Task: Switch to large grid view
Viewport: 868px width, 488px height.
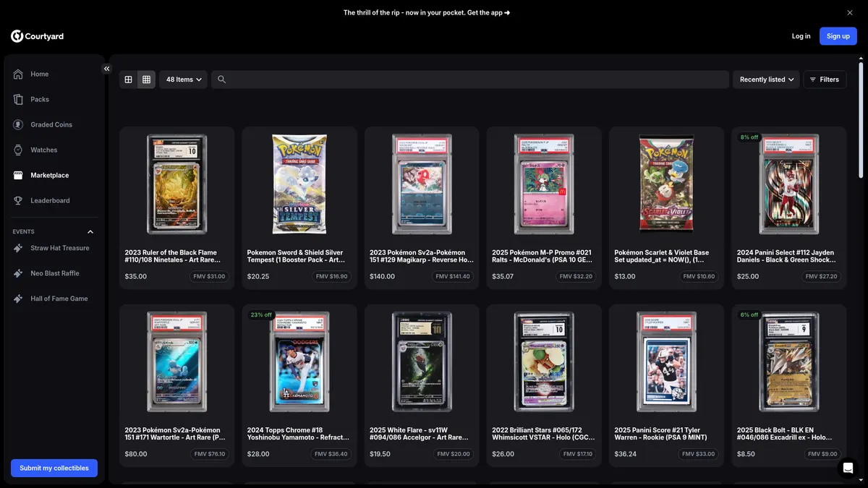Action: [128, 80]
